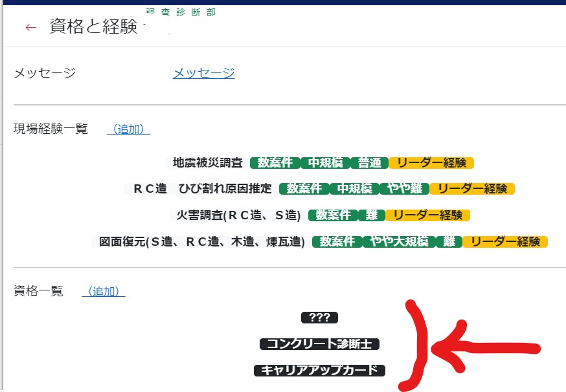
Task: Click the 現場経験一覧 section heading
Action: [x=51, y=129]
